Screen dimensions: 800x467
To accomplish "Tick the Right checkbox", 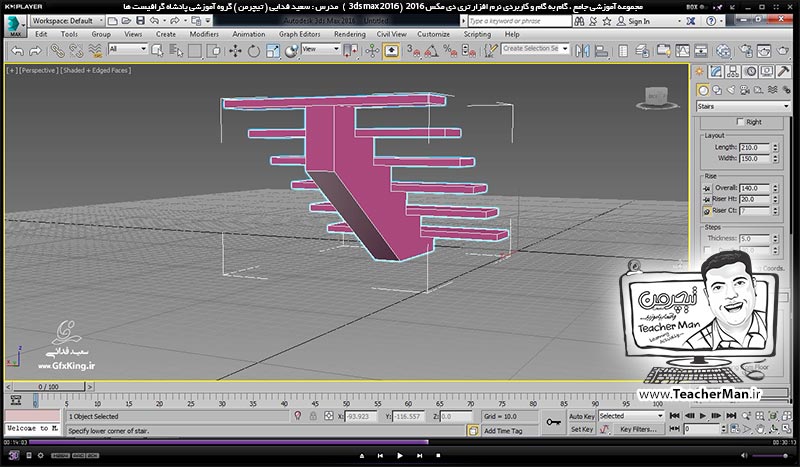I will [x=740, y=122].
